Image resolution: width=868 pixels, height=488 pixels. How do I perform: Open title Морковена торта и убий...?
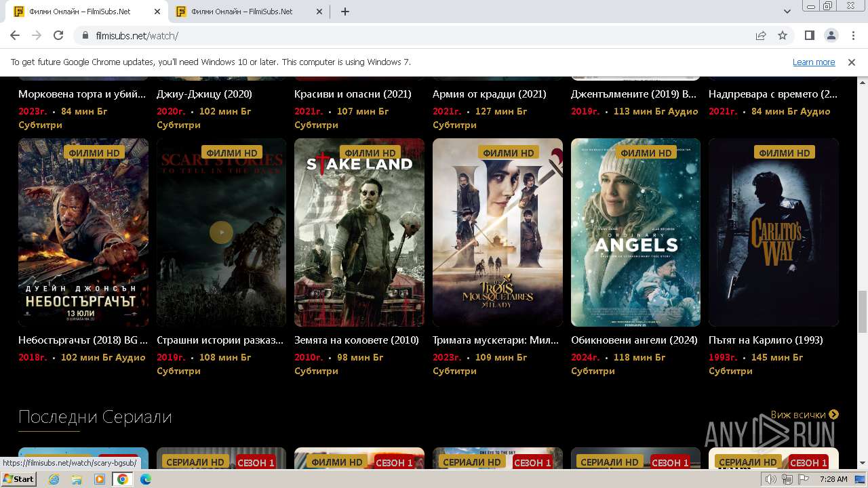coord(82,94)
